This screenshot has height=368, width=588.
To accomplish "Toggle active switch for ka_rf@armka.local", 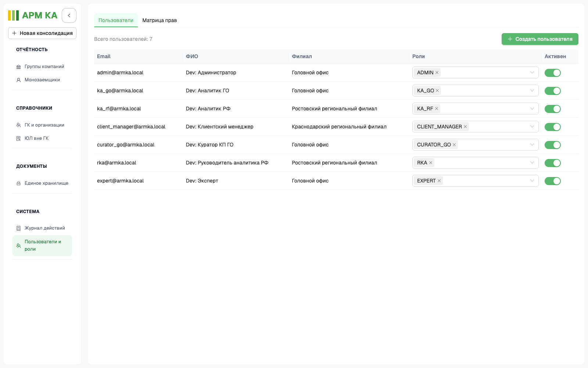I will pyautogui.click(x=552, y=109).
